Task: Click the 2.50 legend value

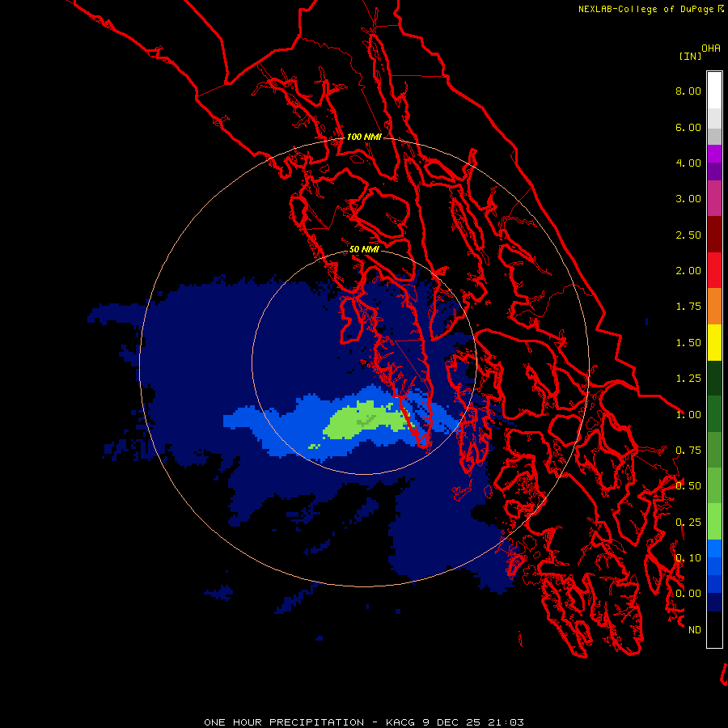Action: (x=688, y=235)
